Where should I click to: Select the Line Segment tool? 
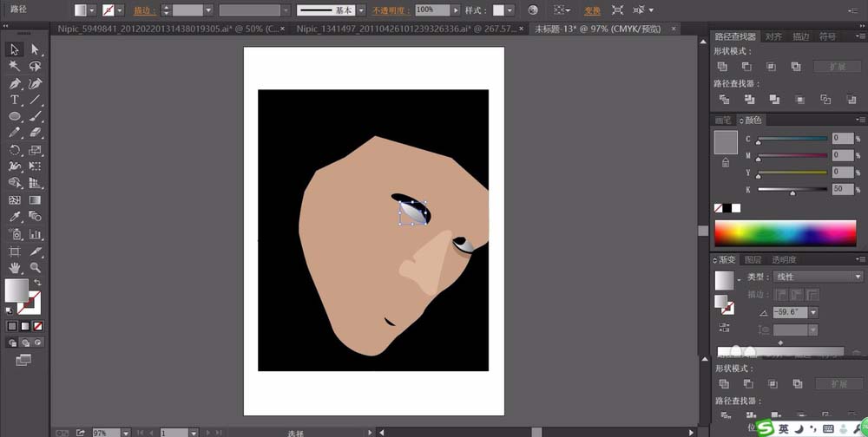36,100
